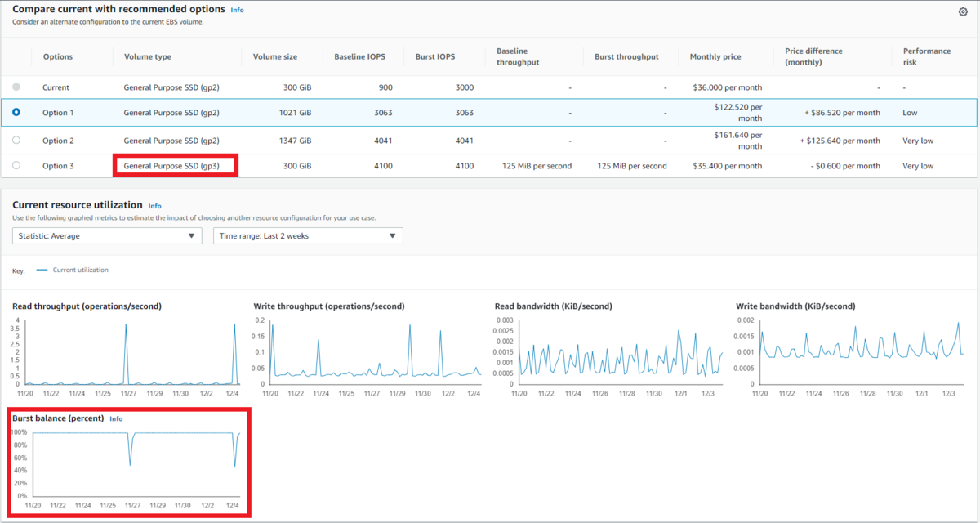Click the - $0.600 per month difference
980x523 pixels.
[844, 166]
